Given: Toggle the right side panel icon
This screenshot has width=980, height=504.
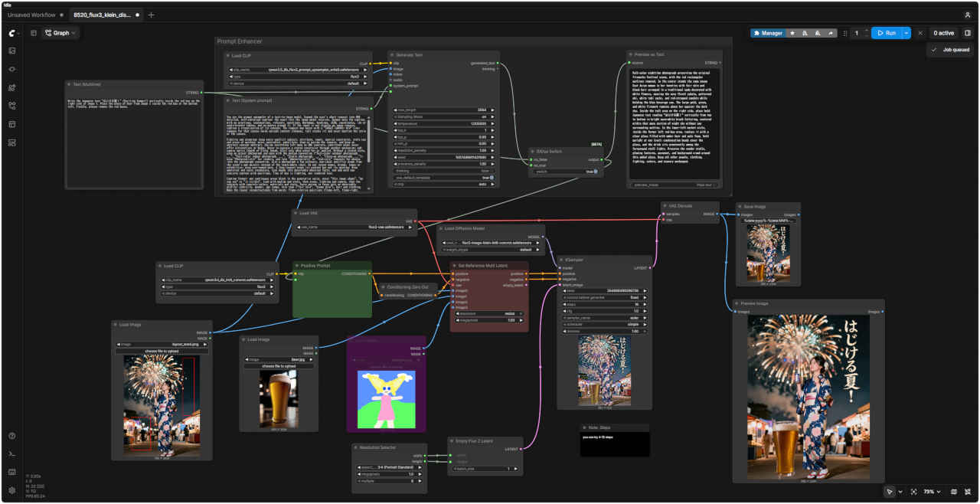Looking at the screenshot, I should point(968,33).
